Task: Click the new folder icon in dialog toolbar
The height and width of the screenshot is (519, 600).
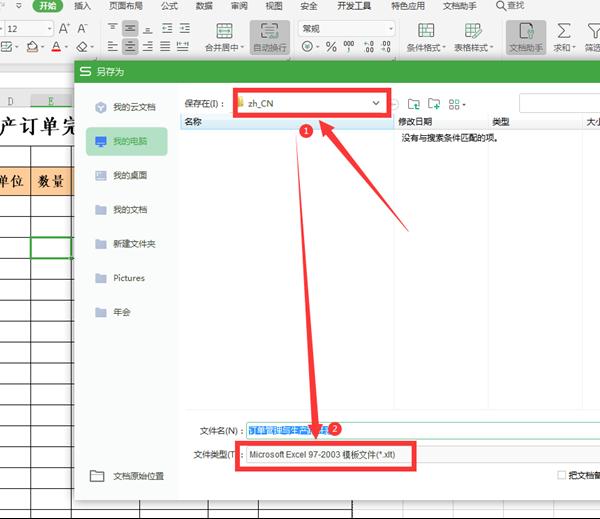Action: tap(434, 103)
